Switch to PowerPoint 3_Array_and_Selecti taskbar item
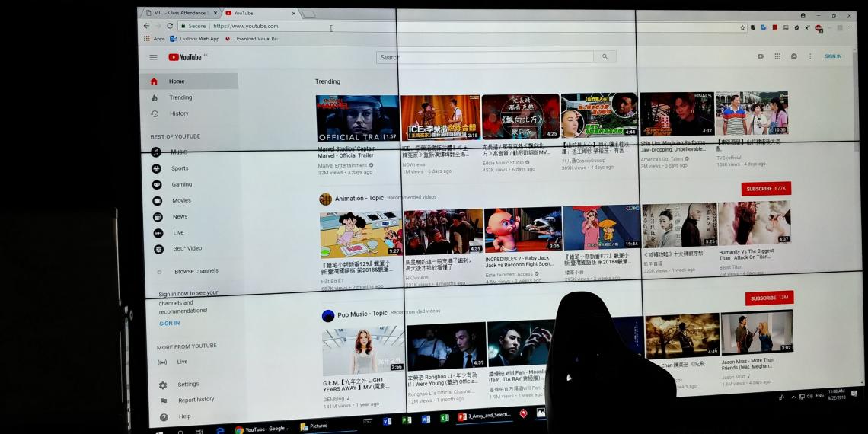868x434 pixels. 486,416
